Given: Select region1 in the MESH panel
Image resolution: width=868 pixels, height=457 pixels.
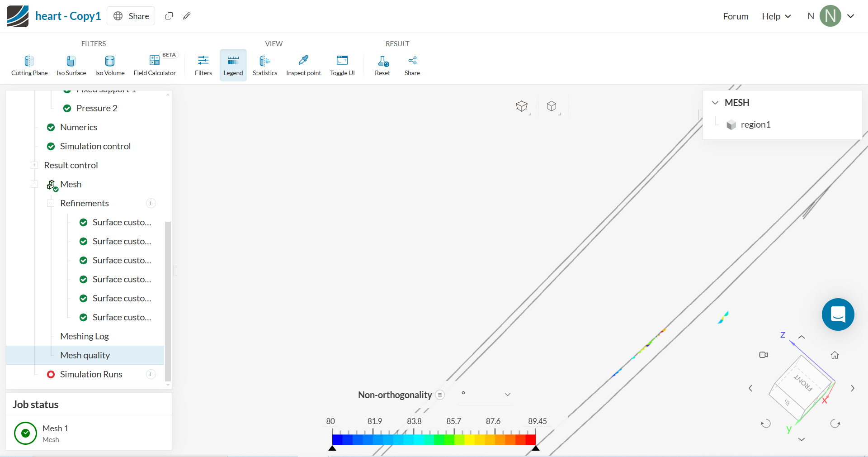Looking at the screenshot, I should [755, 124].
